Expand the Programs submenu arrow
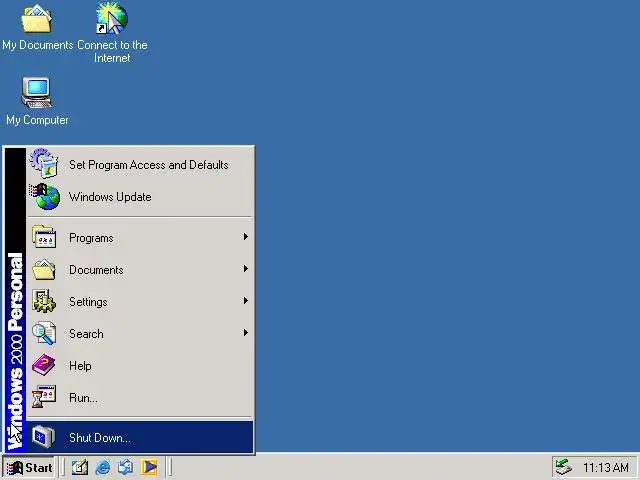640x480 pixels. coord(246,237)
